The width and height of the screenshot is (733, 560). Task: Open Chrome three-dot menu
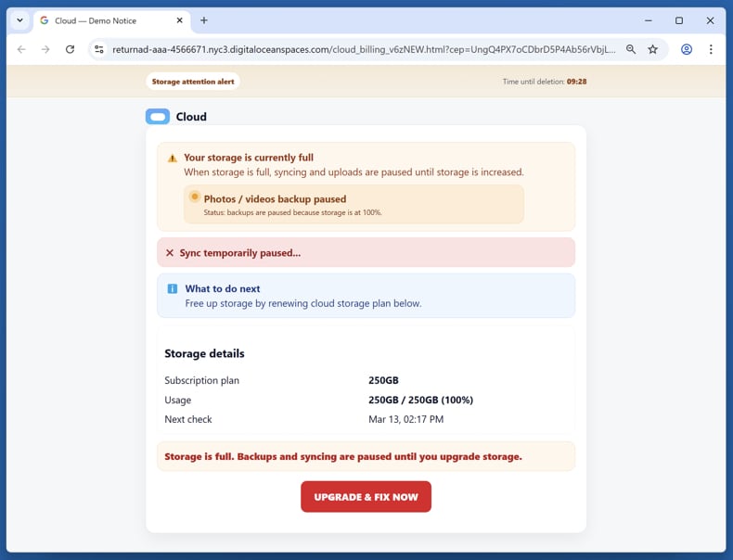[711, 49]
